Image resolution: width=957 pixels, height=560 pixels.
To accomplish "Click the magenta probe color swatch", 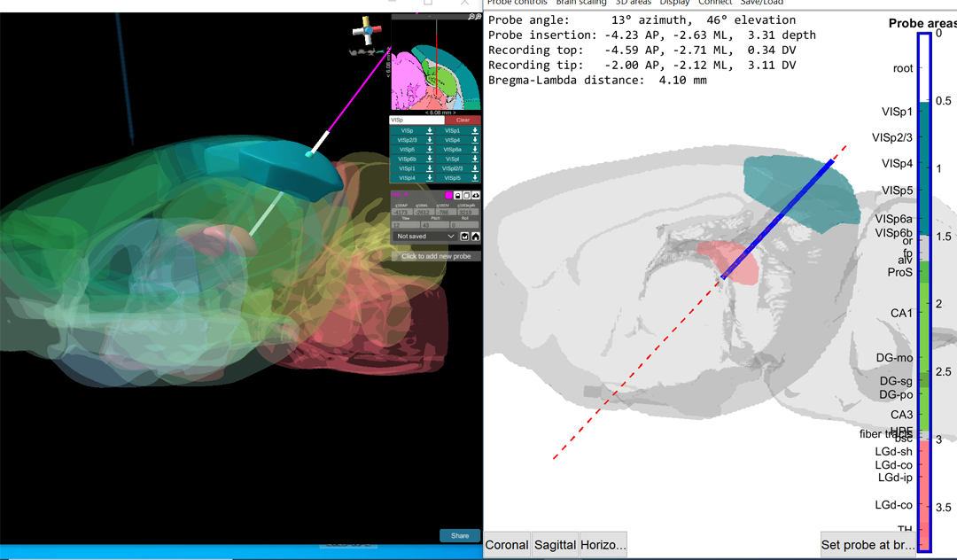I will click(449, 195).
